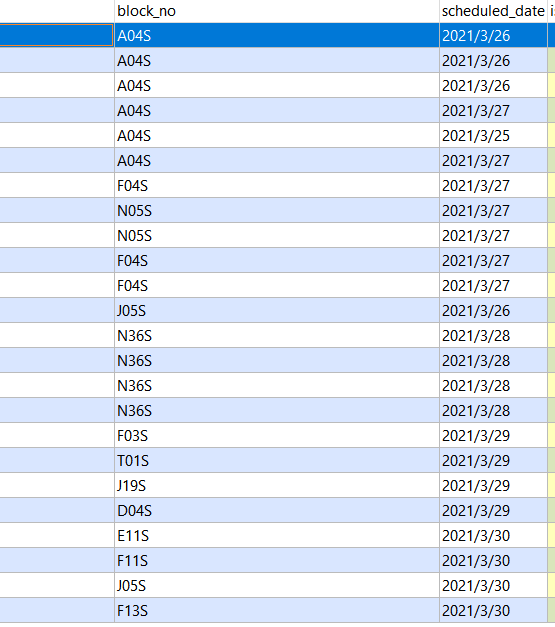Click the scheduled_date column header
The image size is (555, 627).
(493, 11)
